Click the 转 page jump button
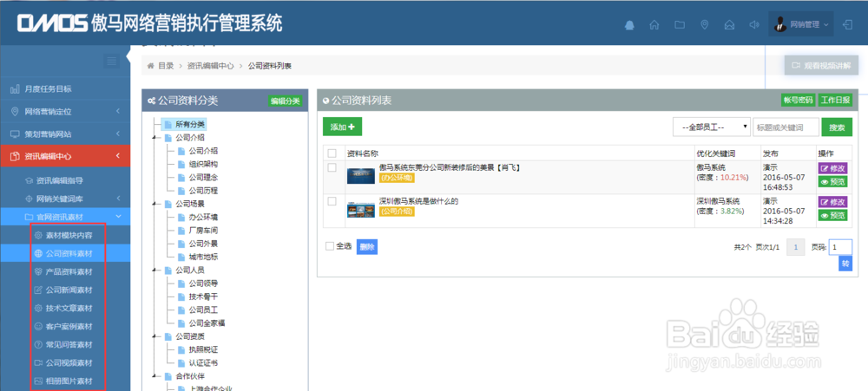The height and width of the screenshot is (391, 868). click(x=845, y=264)
